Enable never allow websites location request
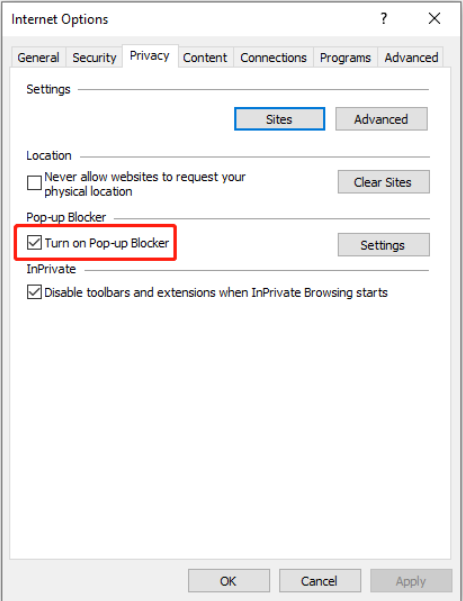Image resolution: width=463 pixels, height=601 pixels. pos(34,183)
